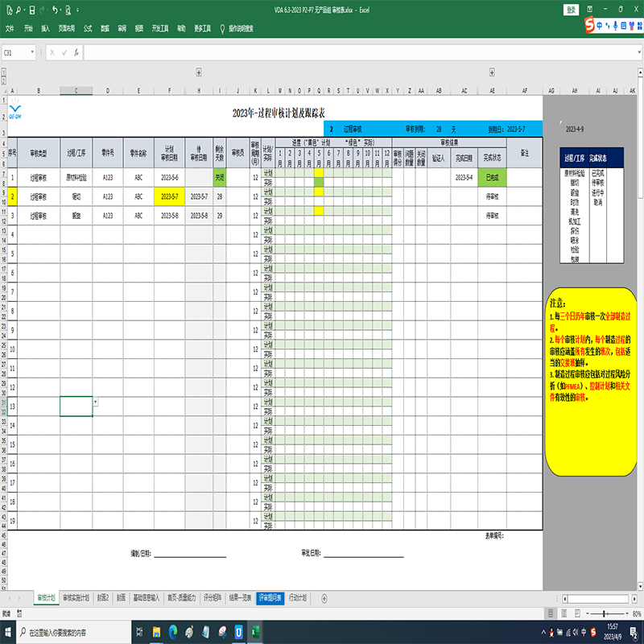
Task: Open the 文件 File menu
Action: coord(10,28)
